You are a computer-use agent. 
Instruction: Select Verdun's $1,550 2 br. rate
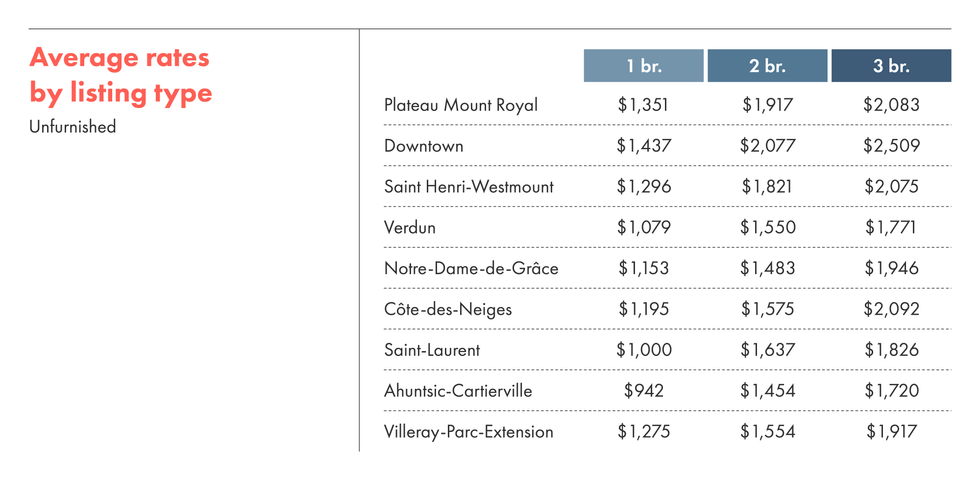tap(767, 228)
